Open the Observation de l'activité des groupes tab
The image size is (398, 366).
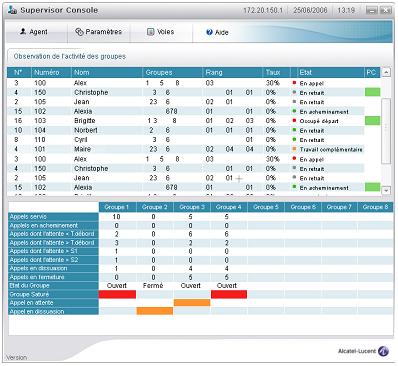[x=70, y=56]
